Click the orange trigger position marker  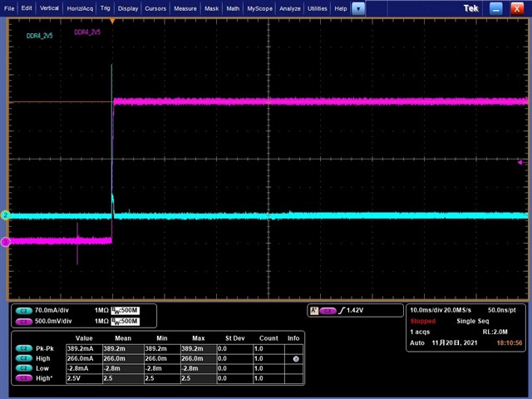coord(112,22)
